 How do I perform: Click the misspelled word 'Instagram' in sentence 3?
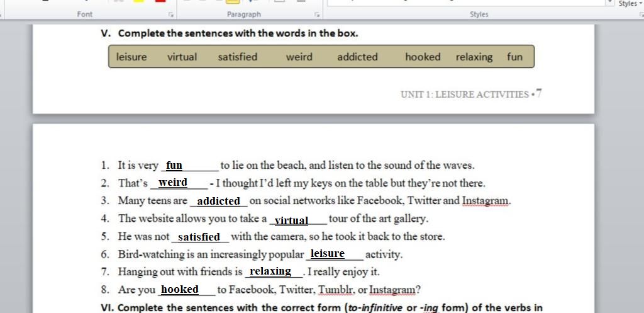[486, 201]
